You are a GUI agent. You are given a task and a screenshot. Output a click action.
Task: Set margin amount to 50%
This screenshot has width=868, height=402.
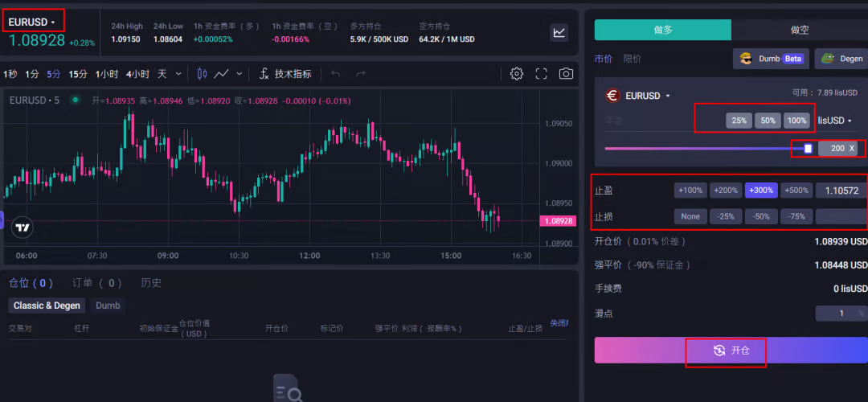768,121
